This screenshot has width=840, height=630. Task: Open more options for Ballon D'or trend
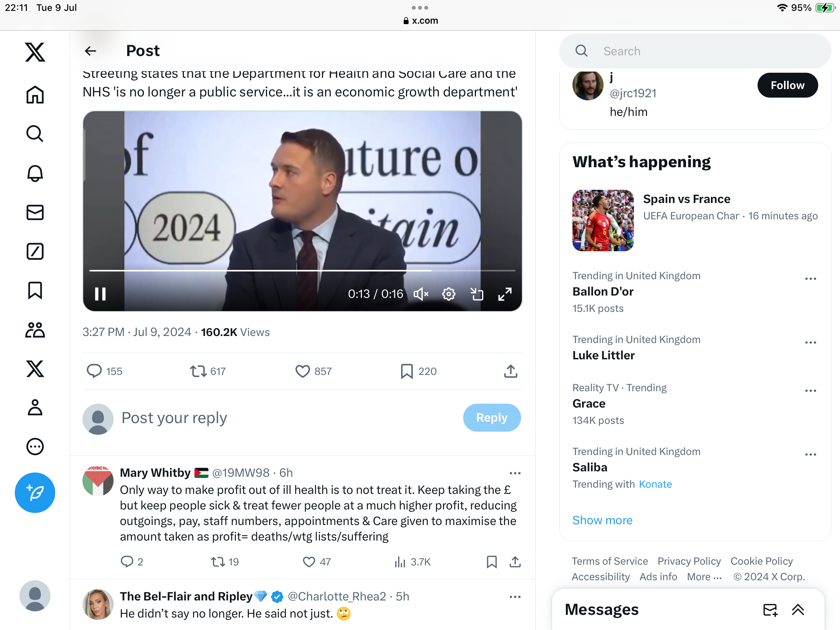click(x=810, y=279)
